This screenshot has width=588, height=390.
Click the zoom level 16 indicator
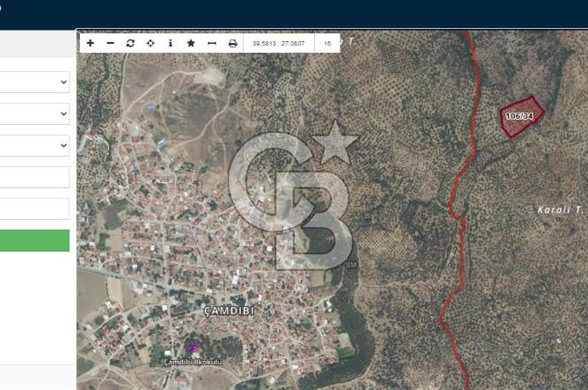(328, 43)
